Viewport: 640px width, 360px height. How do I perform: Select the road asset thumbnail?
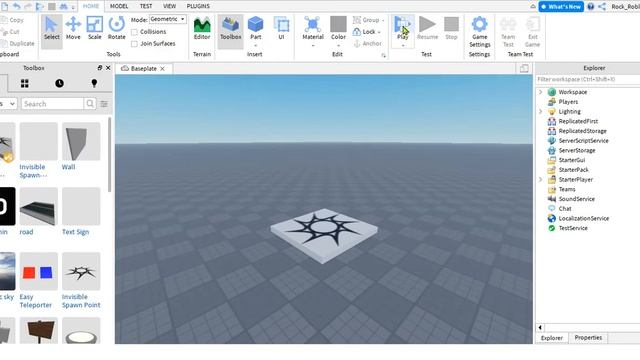pos(38,207)
